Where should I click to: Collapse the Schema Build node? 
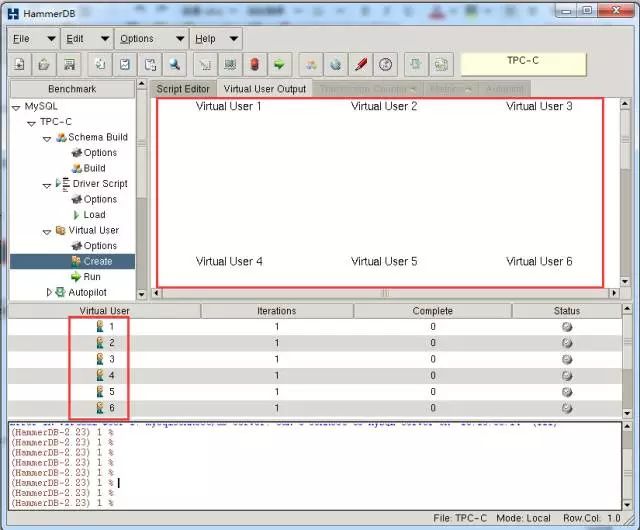click(x=47, y=139)
